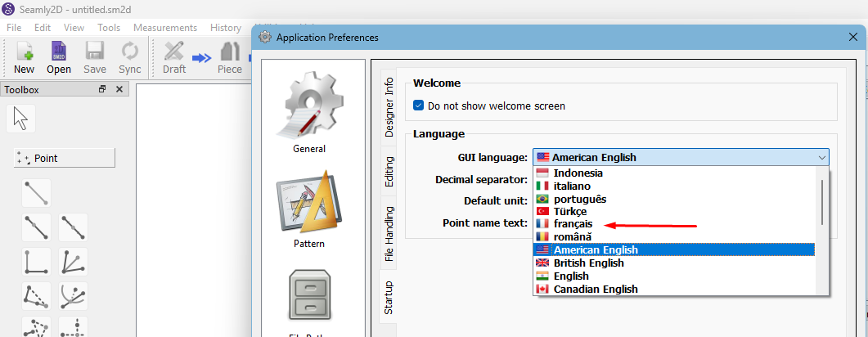Choose the Point On Bisector tool
Image resolution: width=868 pixels, height=337 pixels.
click(x=73, y=262)
